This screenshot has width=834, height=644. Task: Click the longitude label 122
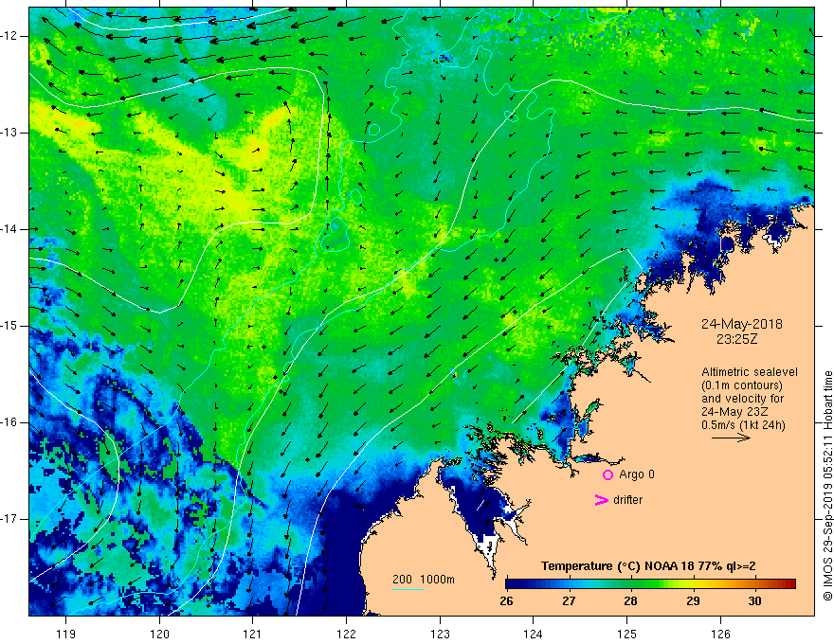(346, 634)
